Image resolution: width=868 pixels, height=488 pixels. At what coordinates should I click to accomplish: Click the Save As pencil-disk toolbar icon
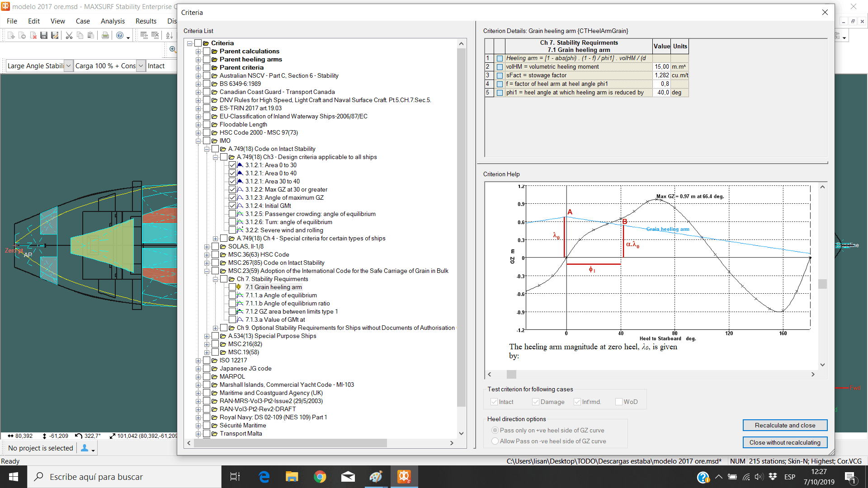(55, 35)
